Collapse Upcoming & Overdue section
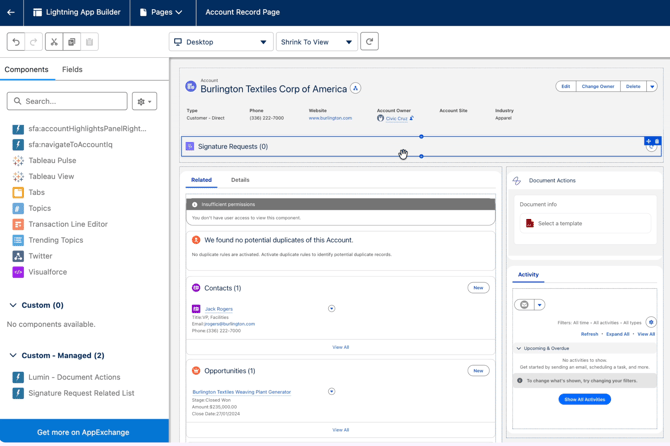Screen dimensions: 670x446 [519, 348]
